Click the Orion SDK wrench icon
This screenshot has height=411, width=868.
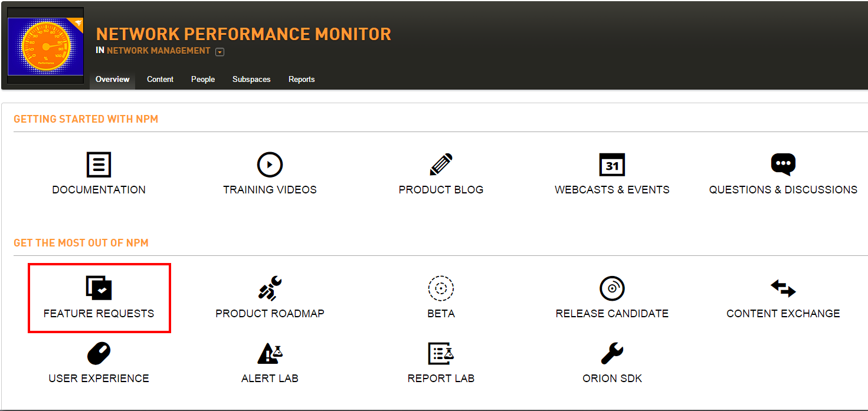click(612, 354)
